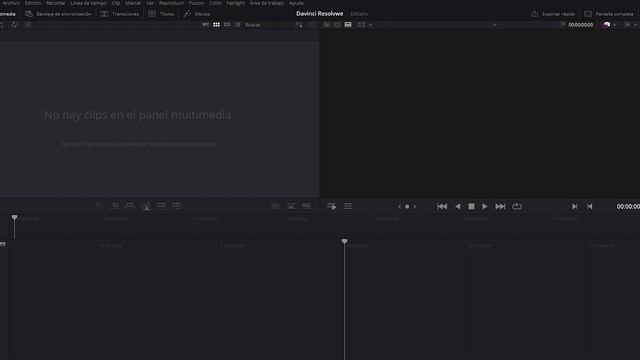This screenshot has width=640, height=360.
Task: Stop playback with the square button
Action: pyautogui.click(x=471, y=207)
